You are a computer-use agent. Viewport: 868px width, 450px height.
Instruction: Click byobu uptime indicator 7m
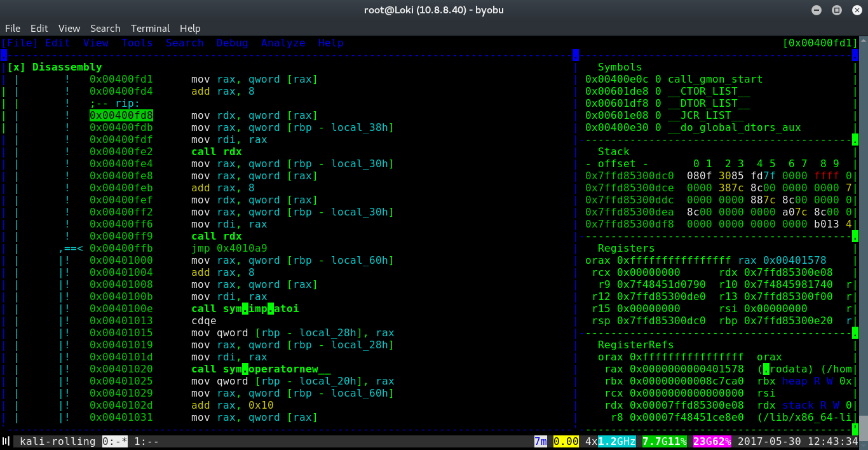[x=541, y=441]
